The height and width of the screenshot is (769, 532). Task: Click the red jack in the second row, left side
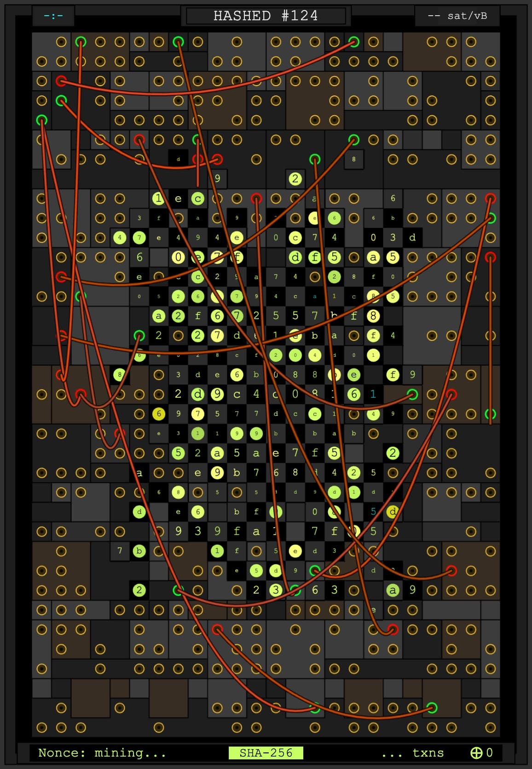tap(61, 82)
